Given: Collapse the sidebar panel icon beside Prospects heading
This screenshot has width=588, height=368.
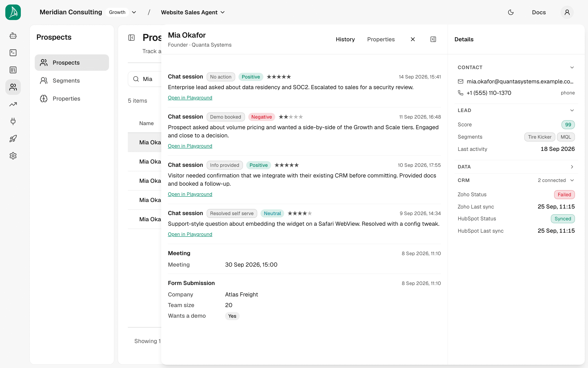Looking at the screenshot, I should (131, 38).
